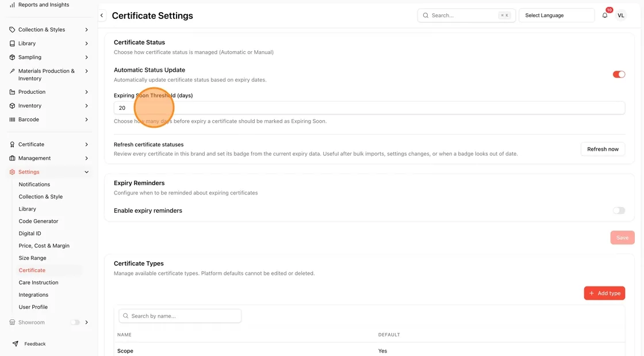
Task: Click the Reports and Insights chart icon
Action: (x=12, y=5)
